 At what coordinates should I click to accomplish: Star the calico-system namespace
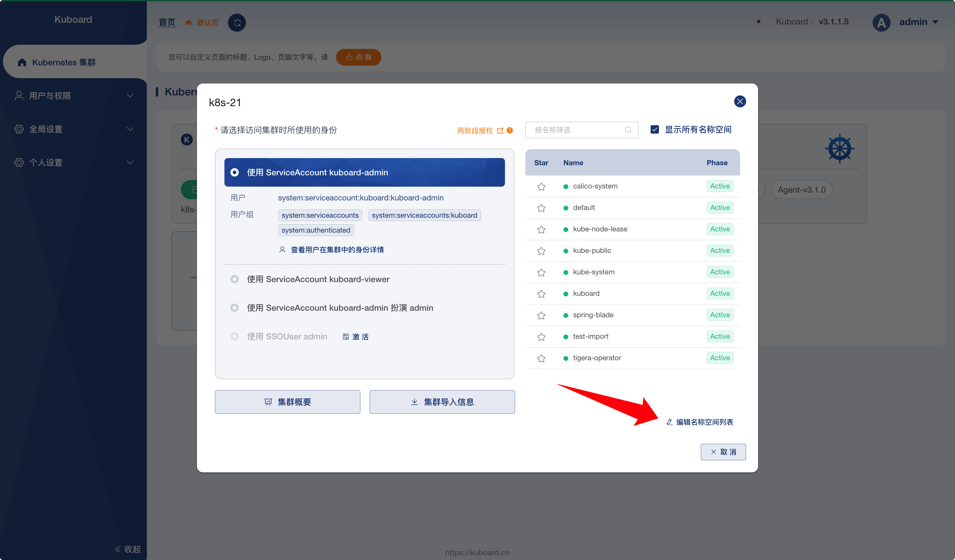pyautogui.click(x=541, y=186)
